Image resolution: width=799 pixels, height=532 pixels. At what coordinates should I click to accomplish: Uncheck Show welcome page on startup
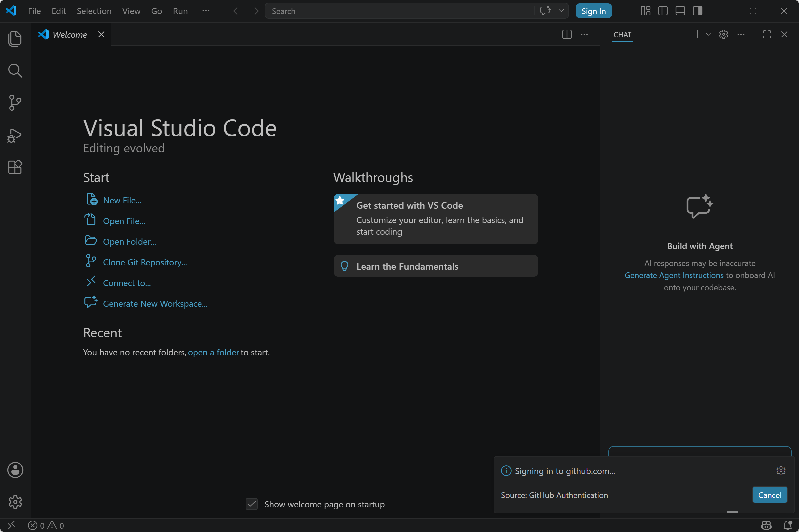[252, 504]
